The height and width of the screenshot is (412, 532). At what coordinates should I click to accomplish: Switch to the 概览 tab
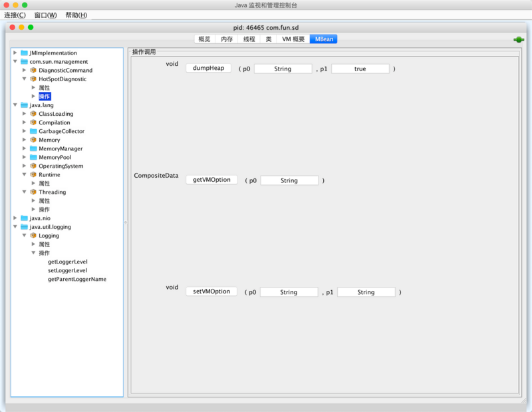tap(205, 39)
